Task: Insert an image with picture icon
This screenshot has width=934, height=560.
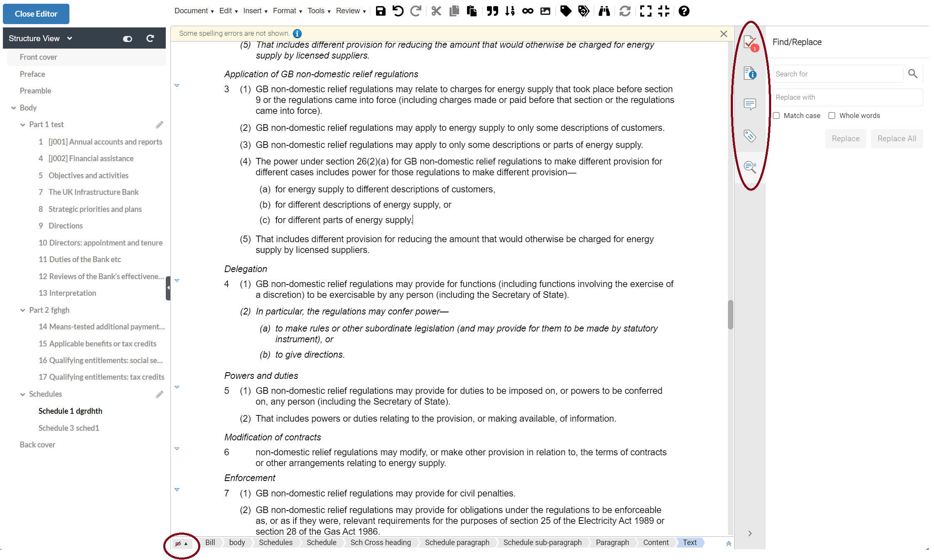Action: tap(545, 11)
